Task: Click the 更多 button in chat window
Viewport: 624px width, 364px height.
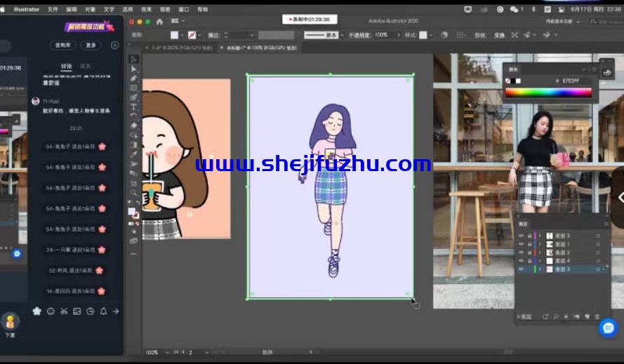Action: point(91,46)
